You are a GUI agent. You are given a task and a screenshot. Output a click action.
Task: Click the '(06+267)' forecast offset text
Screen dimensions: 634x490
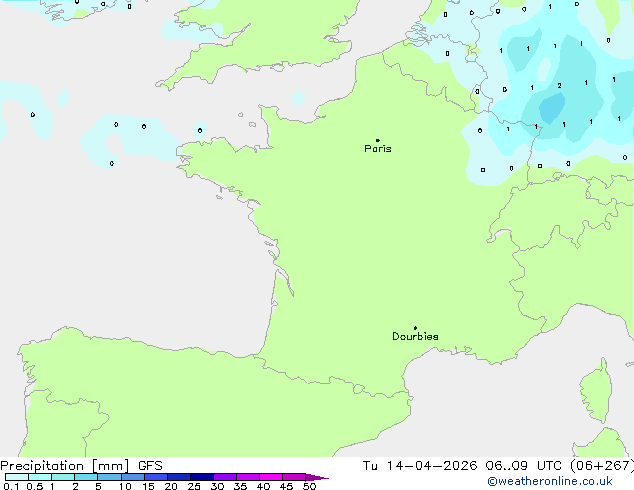[x=602, y=466]
